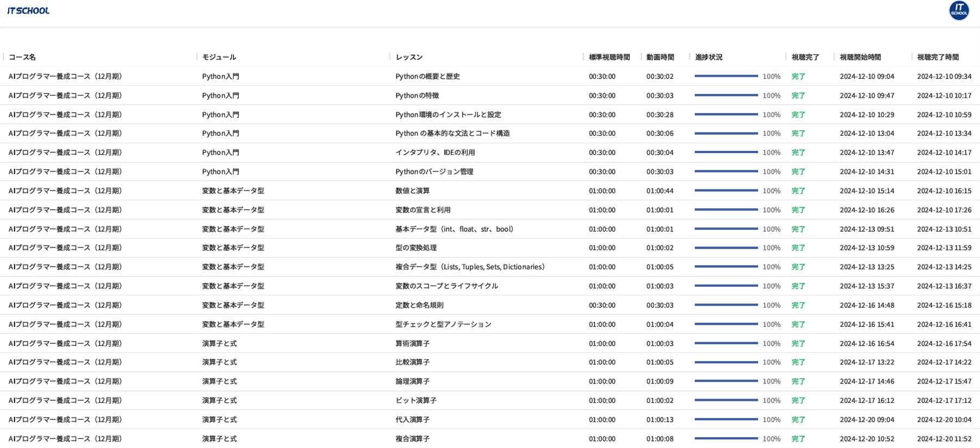Click lesson 数値と演算
Image resolution: width=980 pixels, height=448 pixels.
(412, 191)
